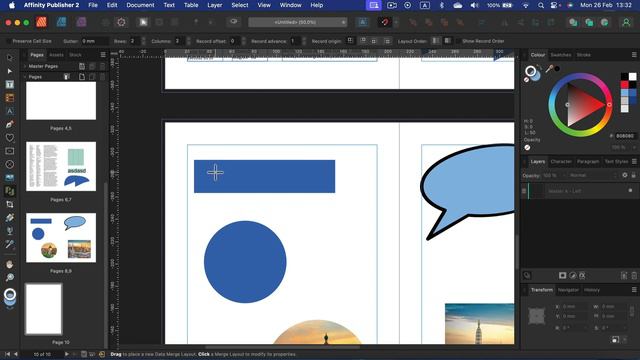Expand the Master Pages section
640x360 pixels.
[x=25, y=66]
